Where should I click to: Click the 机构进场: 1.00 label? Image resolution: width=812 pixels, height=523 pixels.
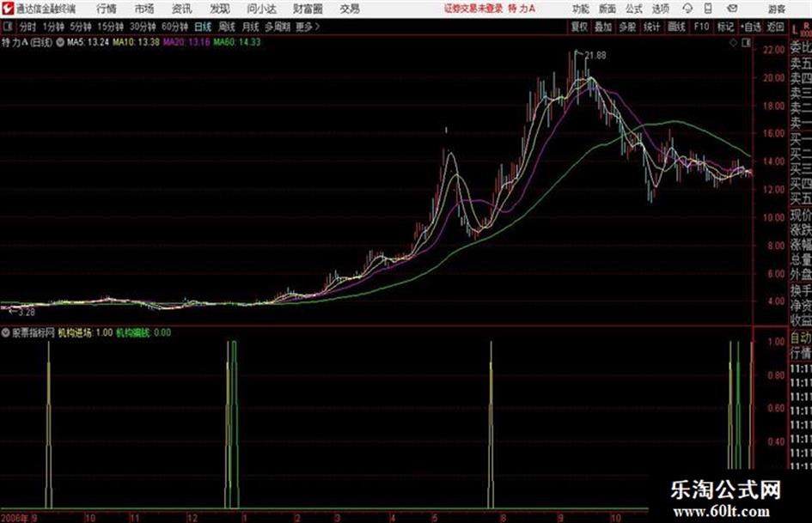tap(85, 333)
